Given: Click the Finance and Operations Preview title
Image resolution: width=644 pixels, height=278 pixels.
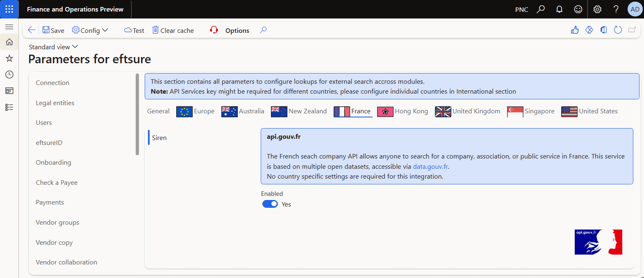Looking at the screenshot, I should 75,9.
